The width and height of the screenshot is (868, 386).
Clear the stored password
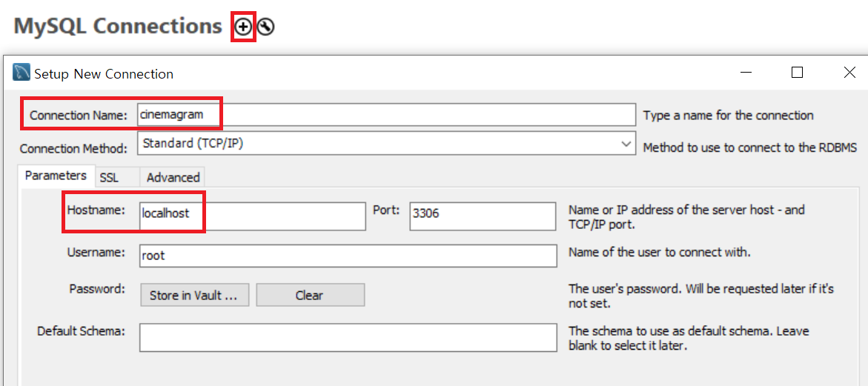click(x=310, y=296)
